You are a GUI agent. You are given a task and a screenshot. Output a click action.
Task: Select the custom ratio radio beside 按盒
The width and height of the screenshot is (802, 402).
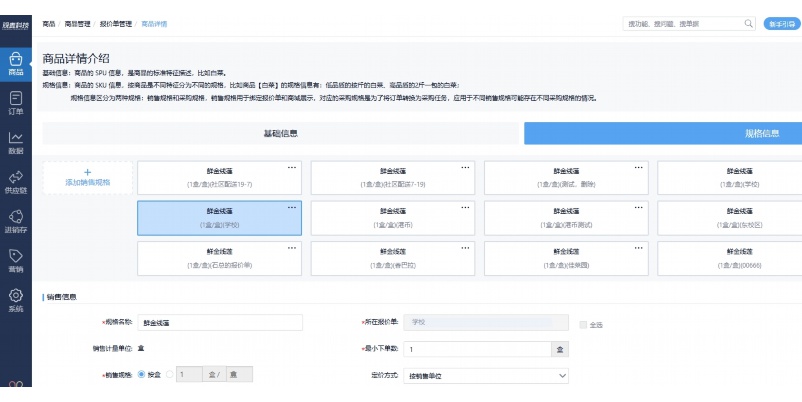170,374
